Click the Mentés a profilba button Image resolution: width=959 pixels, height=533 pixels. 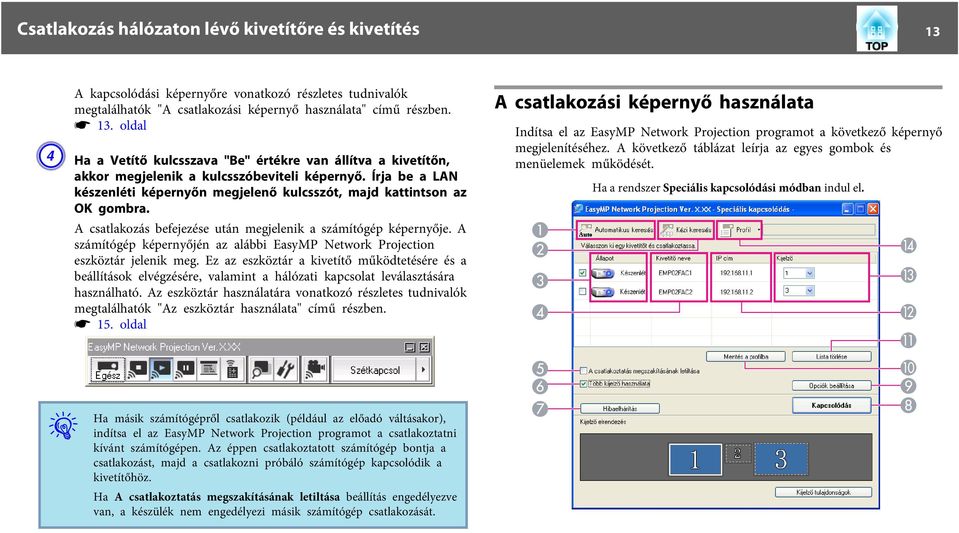tap(745, 356)
